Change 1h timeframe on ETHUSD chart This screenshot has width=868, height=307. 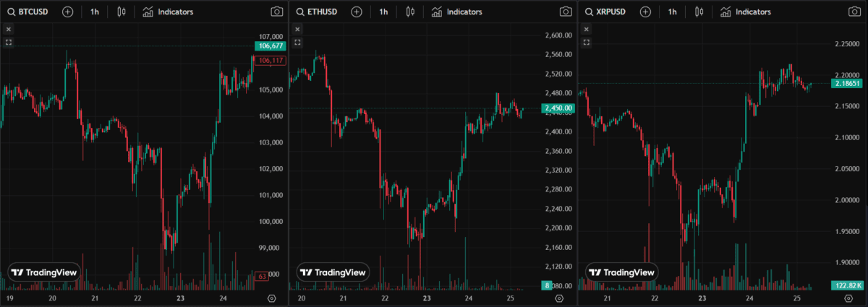click(383, 12)
